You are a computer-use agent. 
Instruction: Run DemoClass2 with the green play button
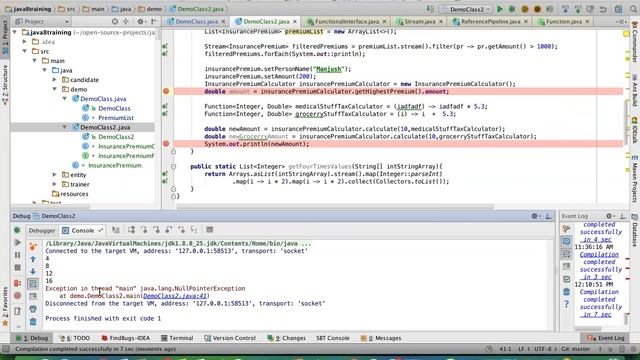pos(499,9)
